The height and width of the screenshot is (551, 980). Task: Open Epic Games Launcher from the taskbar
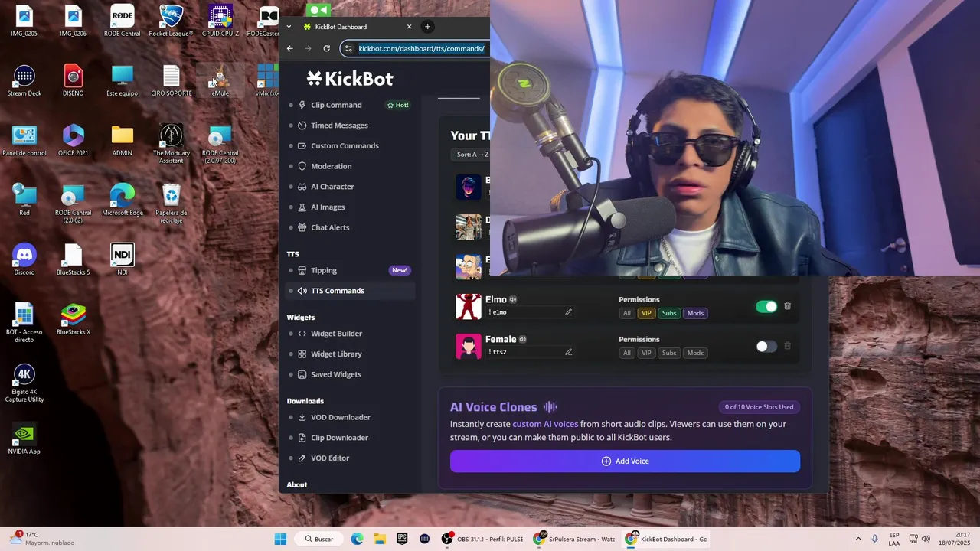402,539
